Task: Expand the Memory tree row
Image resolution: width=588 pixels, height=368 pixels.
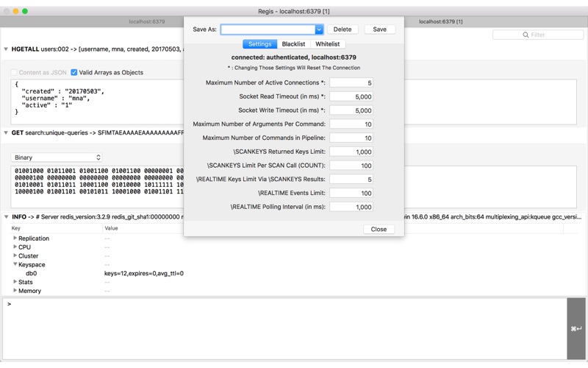Action: (x=15, y=291)
